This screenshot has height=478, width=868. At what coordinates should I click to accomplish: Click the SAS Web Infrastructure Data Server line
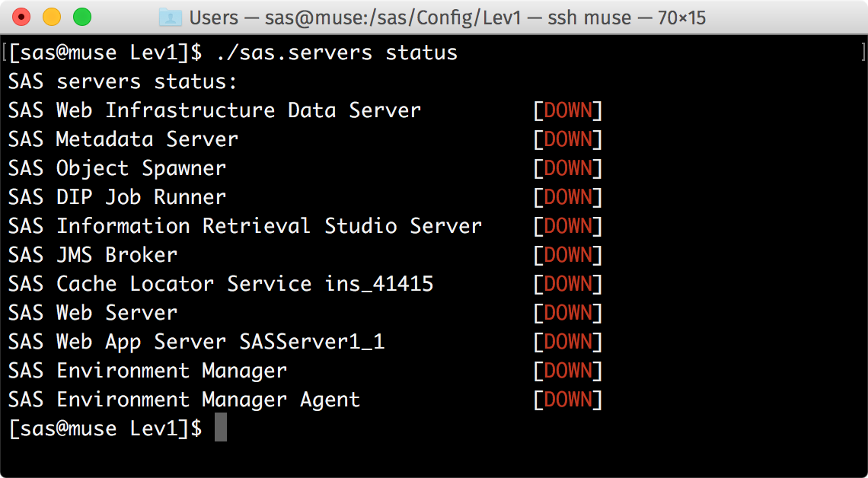(x=213, y=110)
